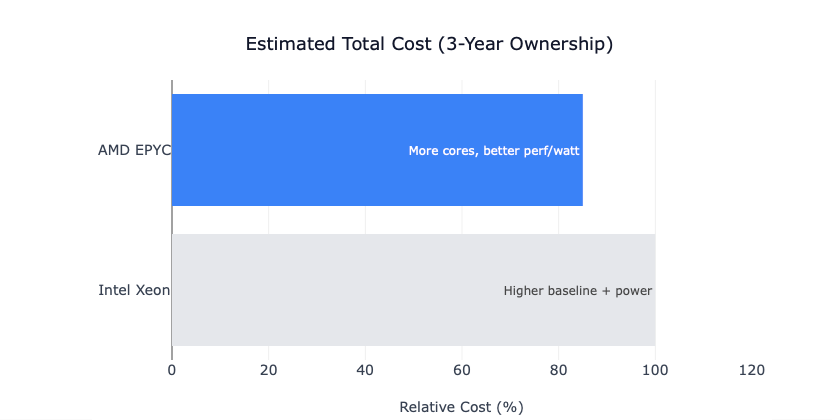Click the x-axis tick label '100'
Screen dimensions: 832x420
coord(655,370)
